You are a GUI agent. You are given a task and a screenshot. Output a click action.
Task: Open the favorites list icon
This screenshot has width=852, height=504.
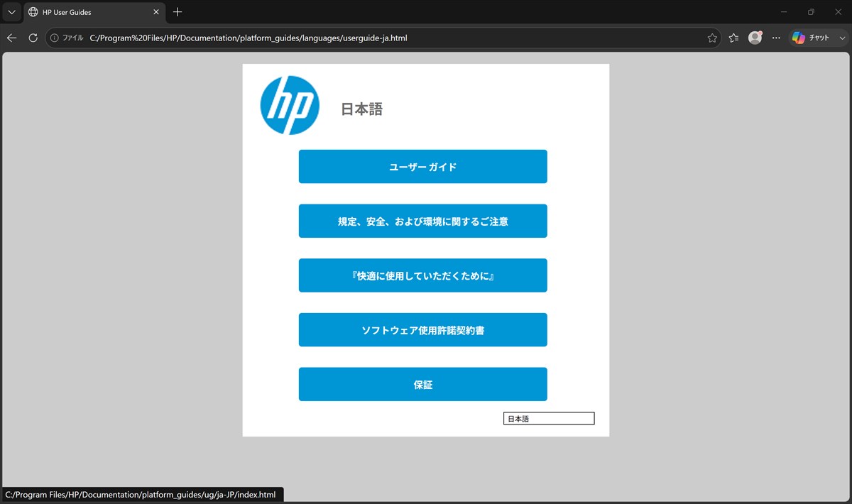pos(733,38)
